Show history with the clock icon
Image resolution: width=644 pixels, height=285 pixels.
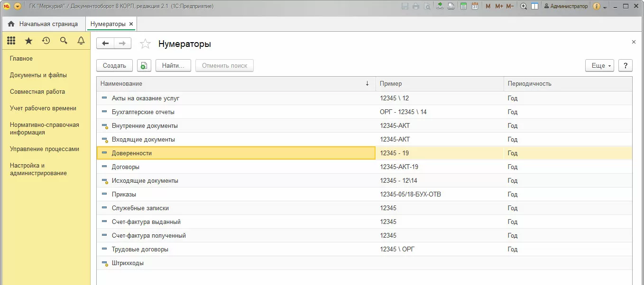pos(46,41)
